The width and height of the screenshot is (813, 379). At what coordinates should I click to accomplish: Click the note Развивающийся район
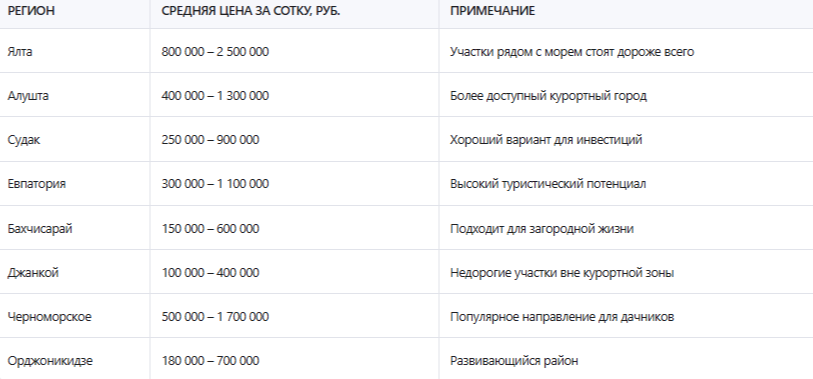point(514,361)
